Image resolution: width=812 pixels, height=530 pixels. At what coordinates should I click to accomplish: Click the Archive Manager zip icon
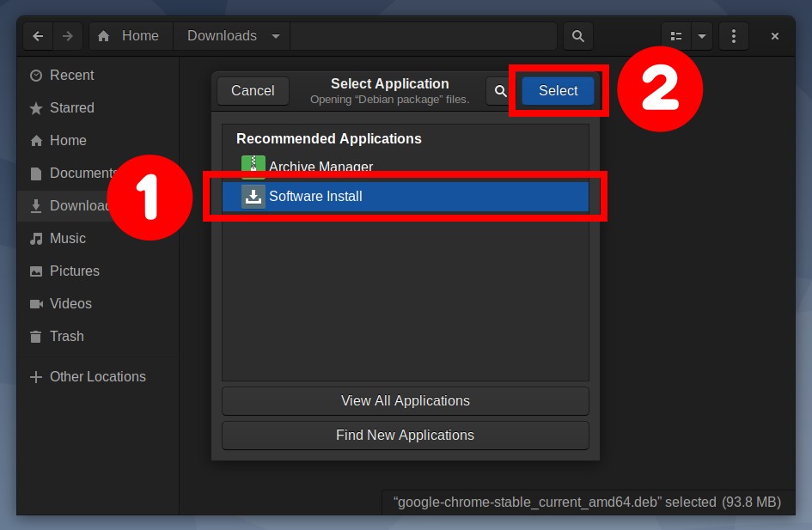[x=253, y=167]
